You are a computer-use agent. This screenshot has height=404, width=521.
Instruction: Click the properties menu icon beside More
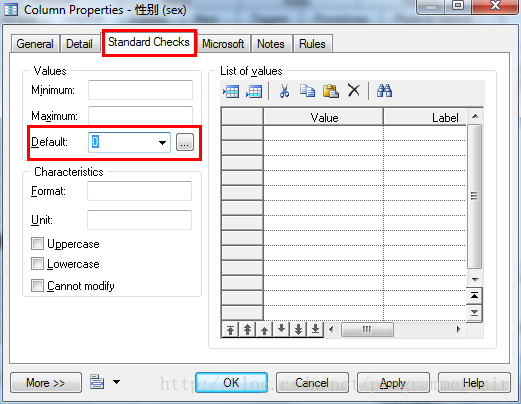[97, 382]
